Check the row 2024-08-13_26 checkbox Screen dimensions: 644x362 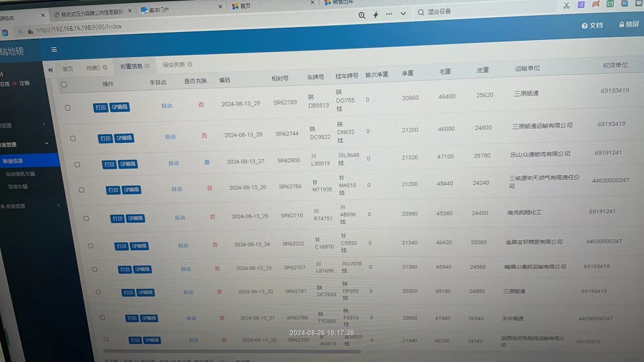[82, 190]
